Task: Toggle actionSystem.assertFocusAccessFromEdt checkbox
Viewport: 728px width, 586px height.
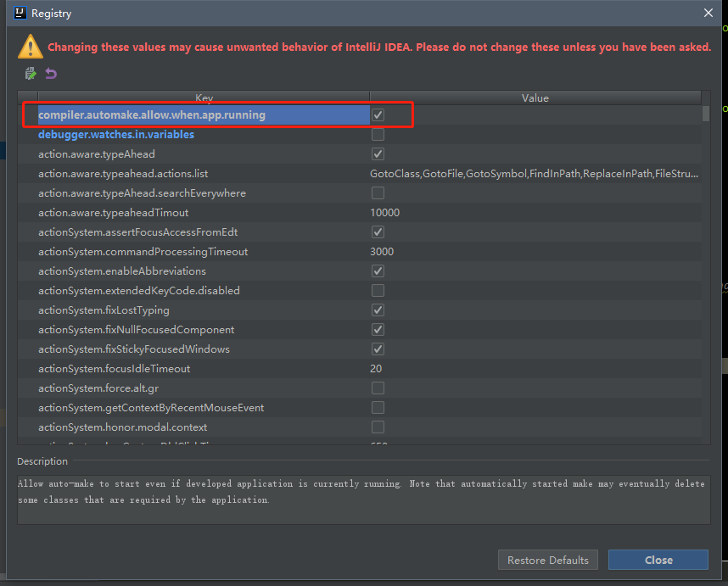Action: point(378,232)
